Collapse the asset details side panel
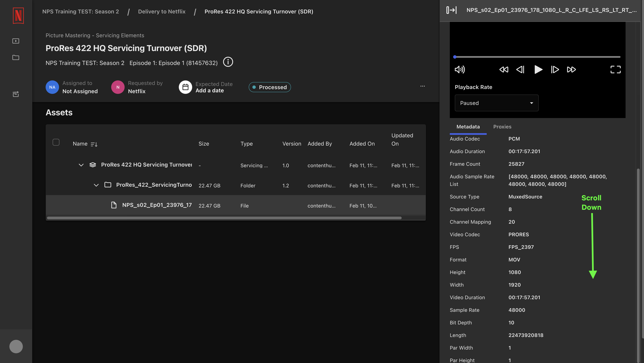This screenshot has width=644, height=363. click(x=451, y=10)
